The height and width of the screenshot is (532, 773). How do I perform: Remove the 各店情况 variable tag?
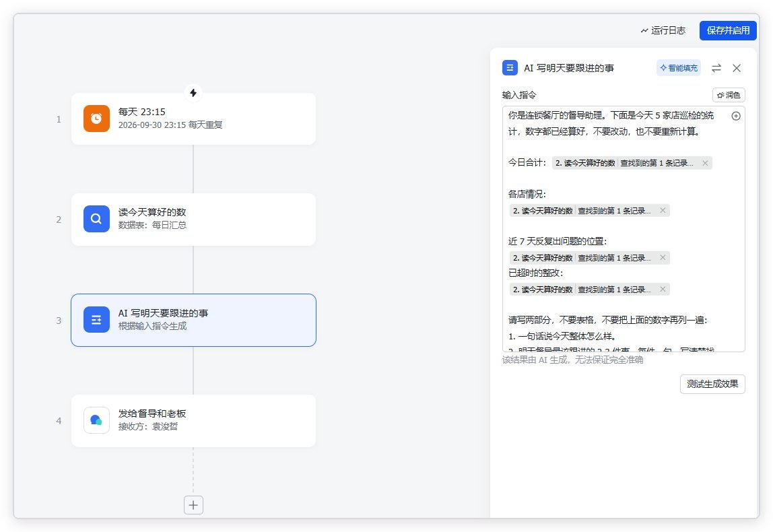(x=663, y=211)
